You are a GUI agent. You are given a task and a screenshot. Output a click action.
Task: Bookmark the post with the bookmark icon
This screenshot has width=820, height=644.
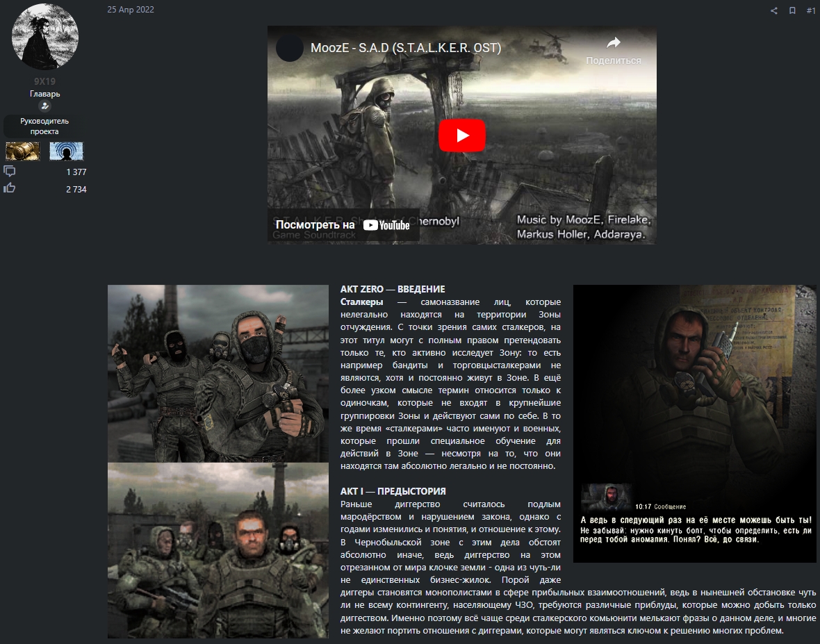click(x=792, y=10)
